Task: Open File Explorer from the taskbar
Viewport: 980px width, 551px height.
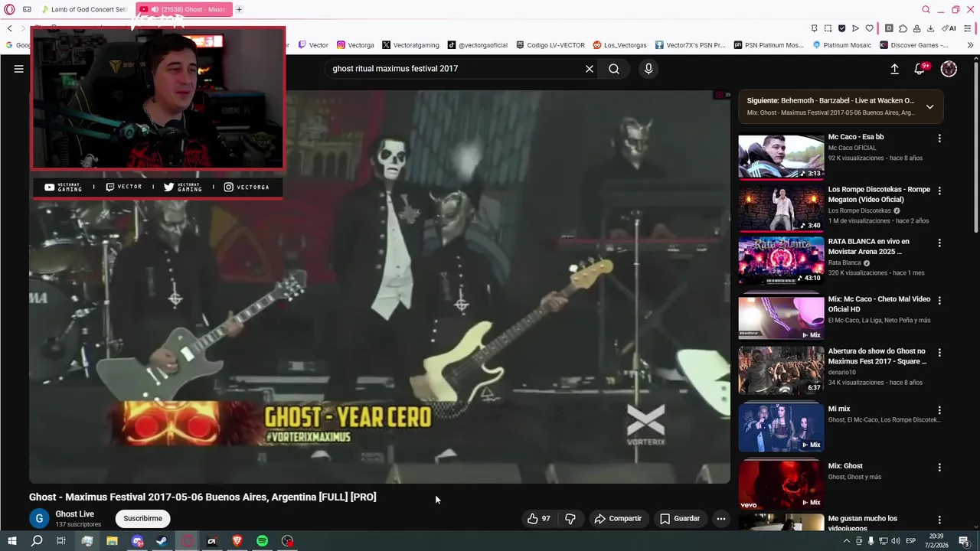Action: coord(112,541)
